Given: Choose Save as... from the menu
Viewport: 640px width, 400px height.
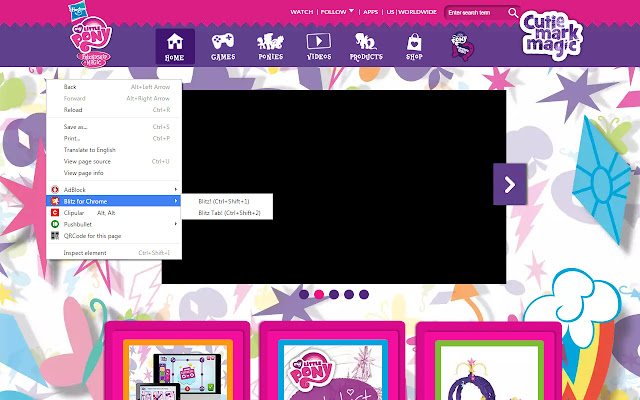Looking at the screenshot, I should pyautogui.click(x=114, y=127).
